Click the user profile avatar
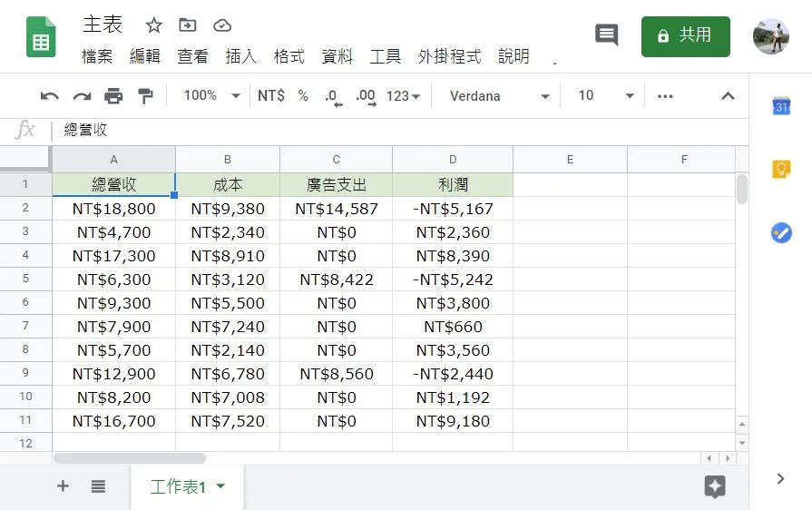Image resolution: width=812 pixels, height=510 pixels. coord(770,37)
